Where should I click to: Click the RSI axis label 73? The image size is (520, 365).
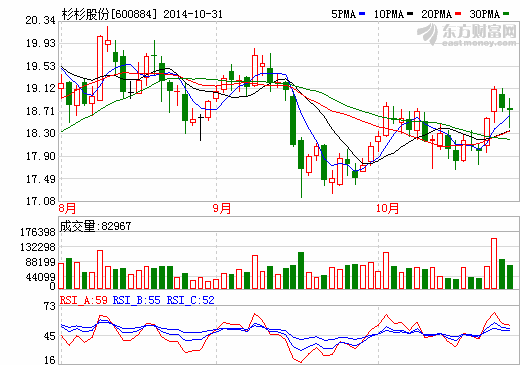click(50, 306)
